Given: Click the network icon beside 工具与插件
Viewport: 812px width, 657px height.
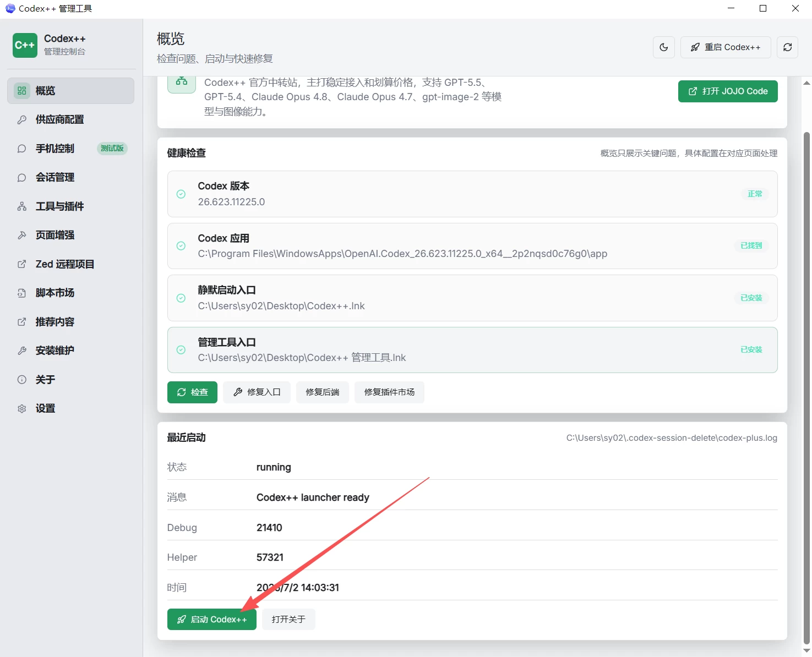Looking at the screenshot, I should point(22,206).
